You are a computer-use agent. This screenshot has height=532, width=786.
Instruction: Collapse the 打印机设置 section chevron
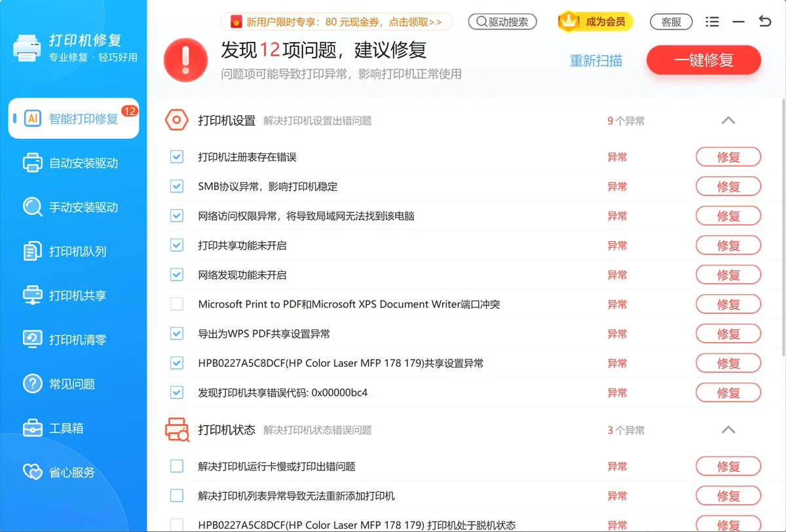point(728,121)
